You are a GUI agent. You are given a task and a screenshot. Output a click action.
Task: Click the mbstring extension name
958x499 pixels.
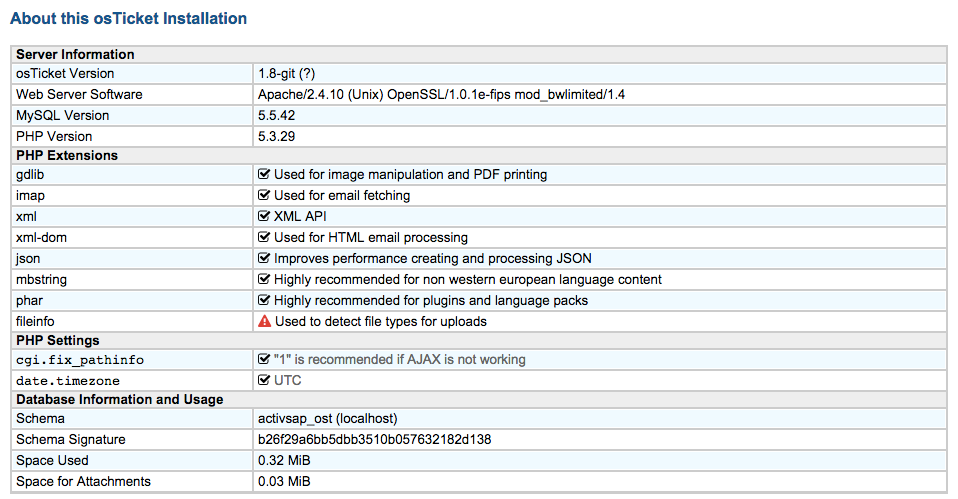pos(42,280)
